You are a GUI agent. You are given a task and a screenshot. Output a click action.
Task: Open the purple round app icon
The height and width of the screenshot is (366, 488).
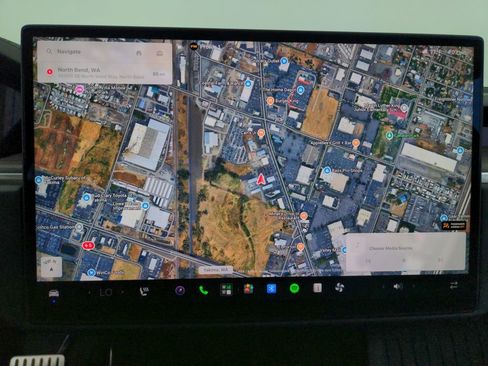pyautogui.click(x=180, y=290)
